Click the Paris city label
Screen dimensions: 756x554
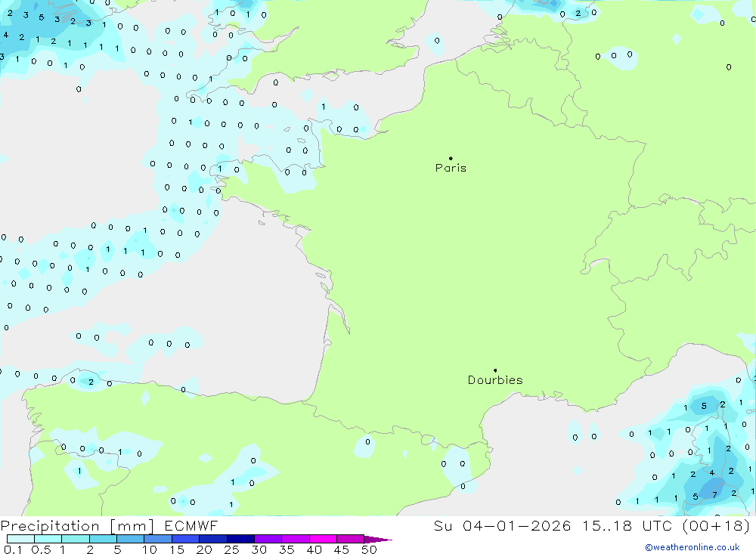pyautogui.click(x=451, y=168)
